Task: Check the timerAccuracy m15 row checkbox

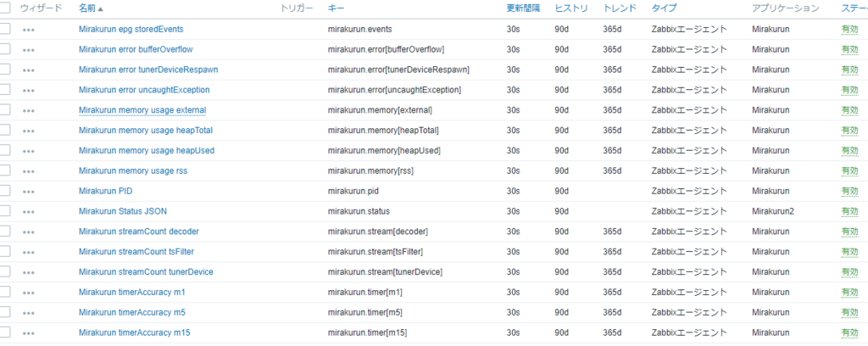Action: (5, 332)
